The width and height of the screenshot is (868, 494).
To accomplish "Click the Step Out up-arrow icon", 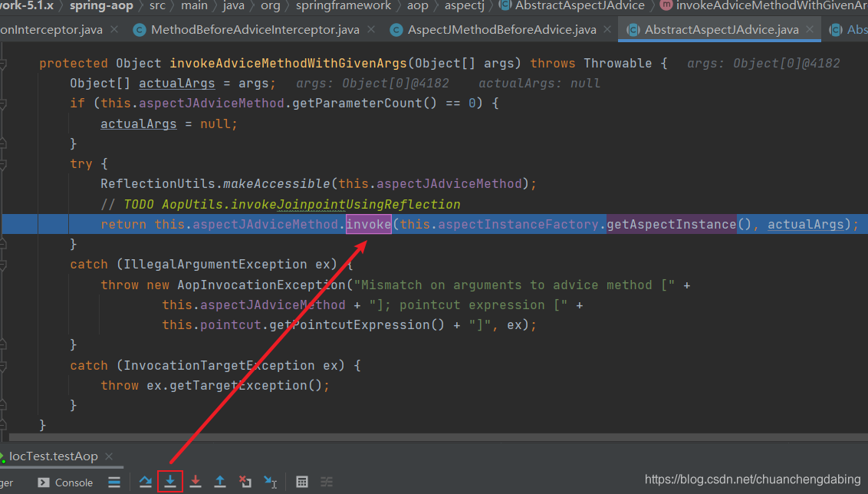I will [220, 482].
